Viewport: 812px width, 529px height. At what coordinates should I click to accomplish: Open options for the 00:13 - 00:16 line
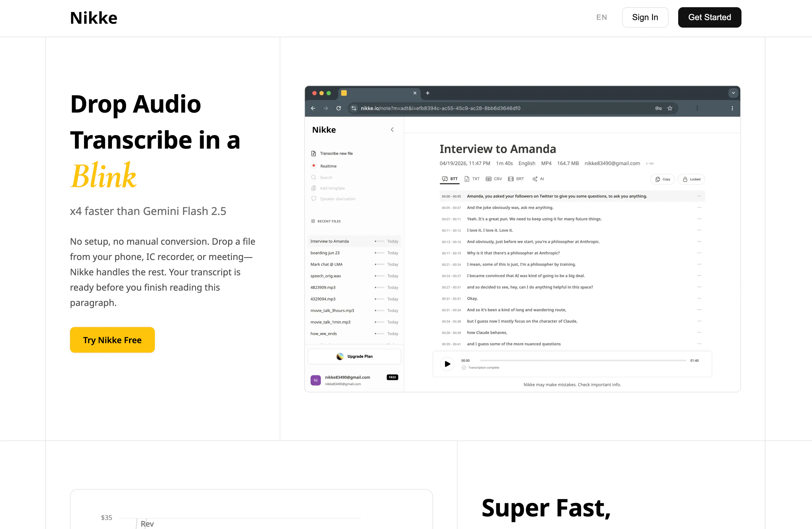coord(699,241)
